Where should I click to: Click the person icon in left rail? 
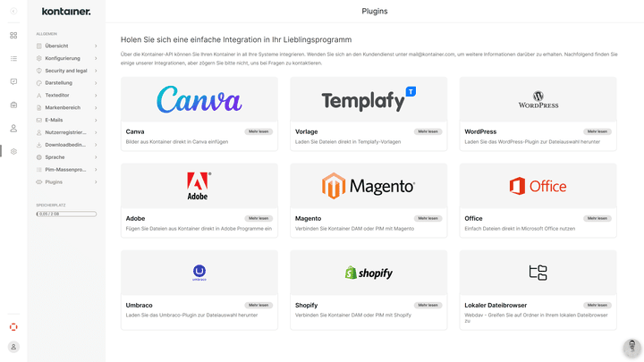pyautogui.click(x=13, y=128)
